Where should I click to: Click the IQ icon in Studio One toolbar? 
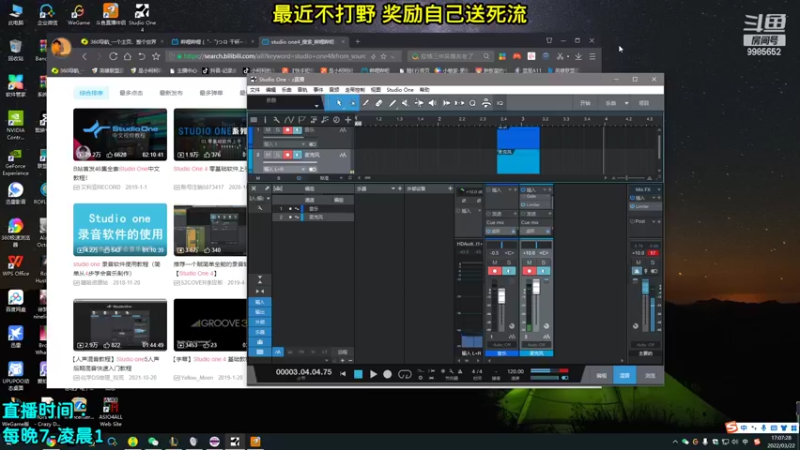coord(500,103)
